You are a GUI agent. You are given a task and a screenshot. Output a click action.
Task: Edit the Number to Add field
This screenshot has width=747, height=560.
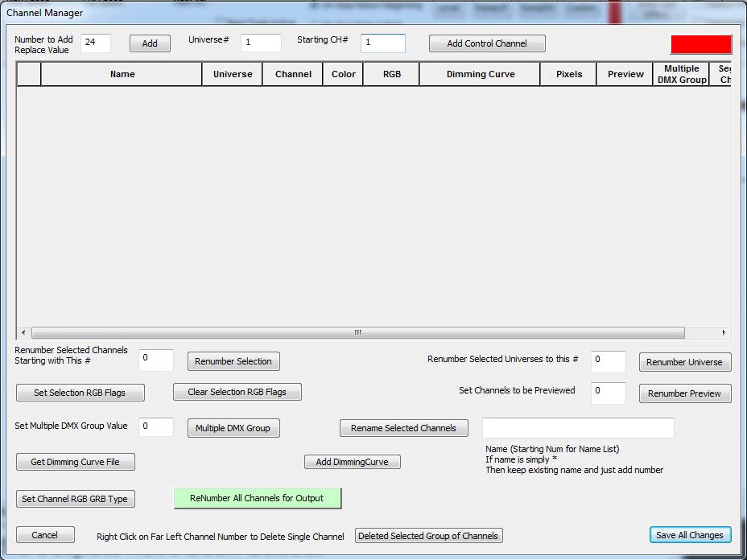click(96, 43)
